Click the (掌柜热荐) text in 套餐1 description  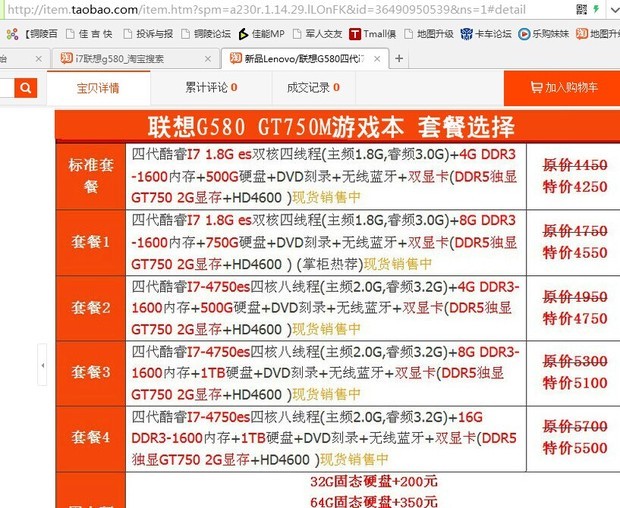tap(330, 264)
